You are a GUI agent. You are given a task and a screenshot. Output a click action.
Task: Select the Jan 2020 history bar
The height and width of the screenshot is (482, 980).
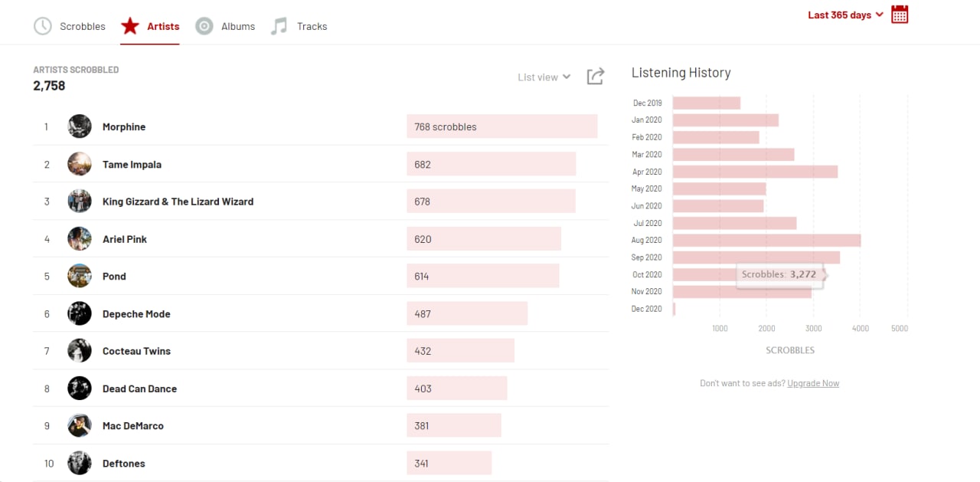pyautogui.click(x=726, y=120)
